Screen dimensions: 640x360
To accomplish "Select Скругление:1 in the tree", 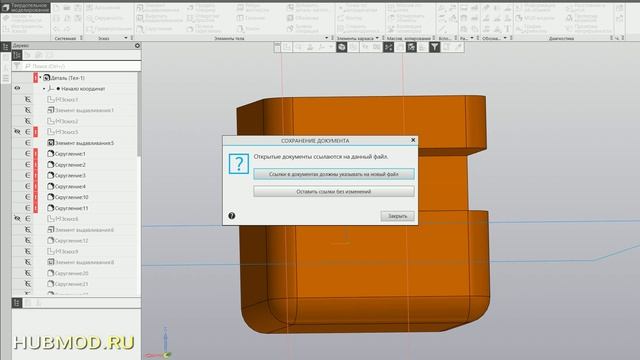I will click(67, 154).
